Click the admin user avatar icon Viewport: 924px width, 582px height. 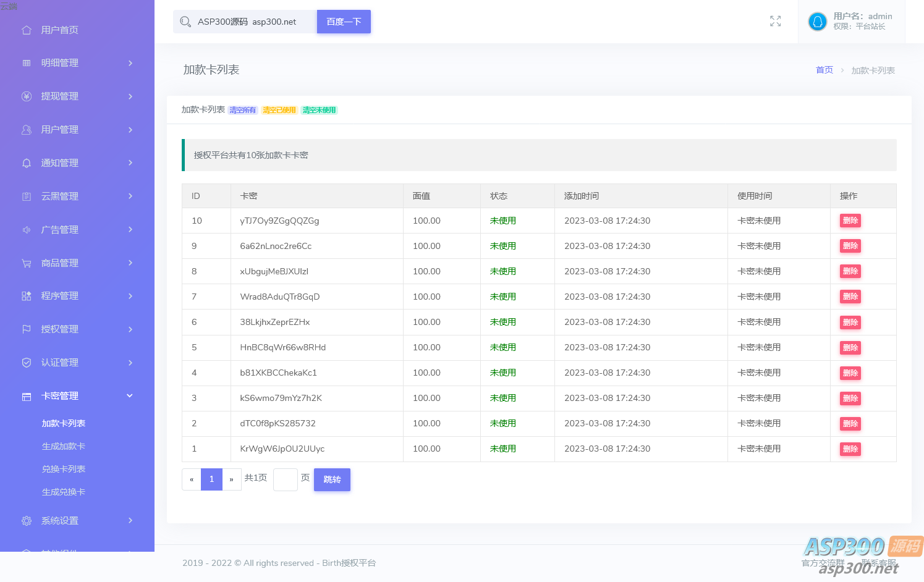point(817,22)
